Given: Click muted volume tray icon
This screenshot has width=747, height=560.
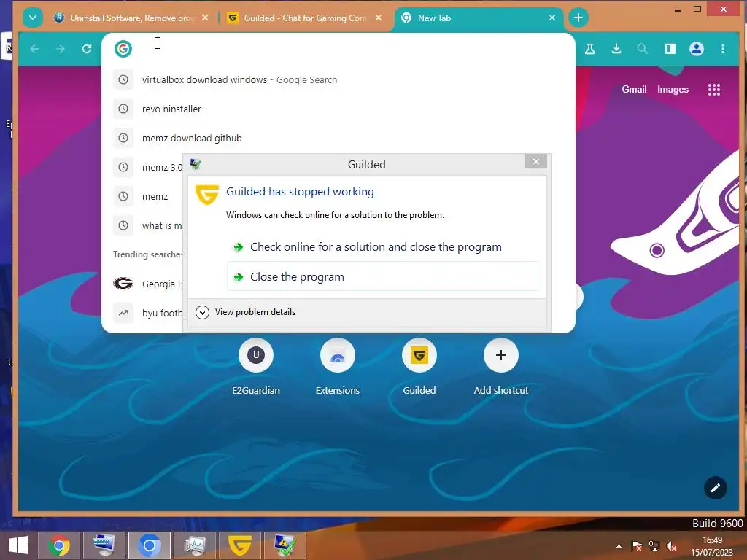Looking at the screenshot, I should (x=672, y=546).
